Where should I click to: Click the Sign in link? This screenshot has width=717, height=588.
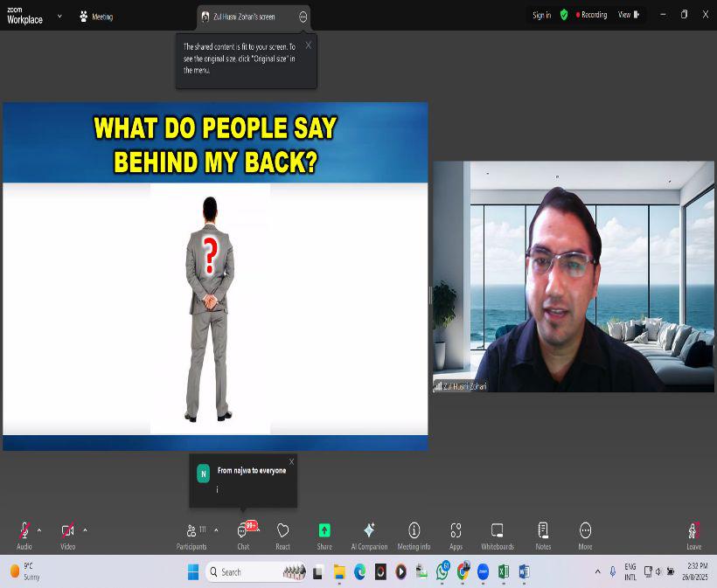(x=541, y=15)
